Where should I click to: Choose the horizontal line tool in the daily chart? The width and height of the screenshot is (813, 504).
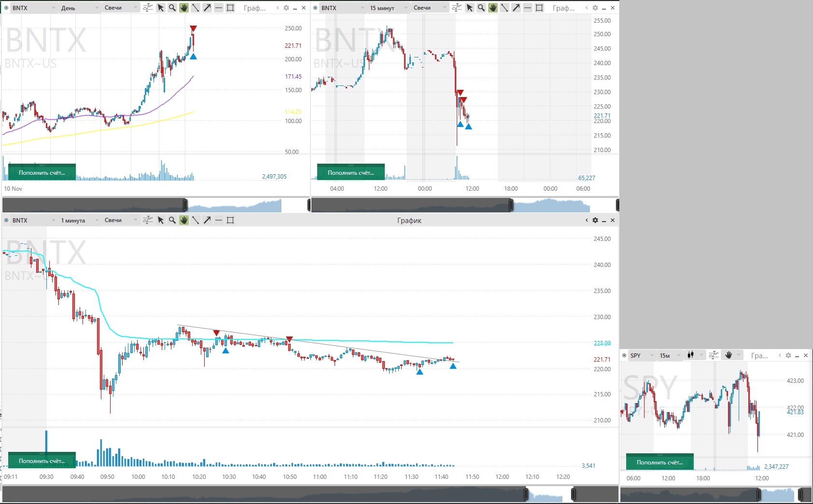219,8
